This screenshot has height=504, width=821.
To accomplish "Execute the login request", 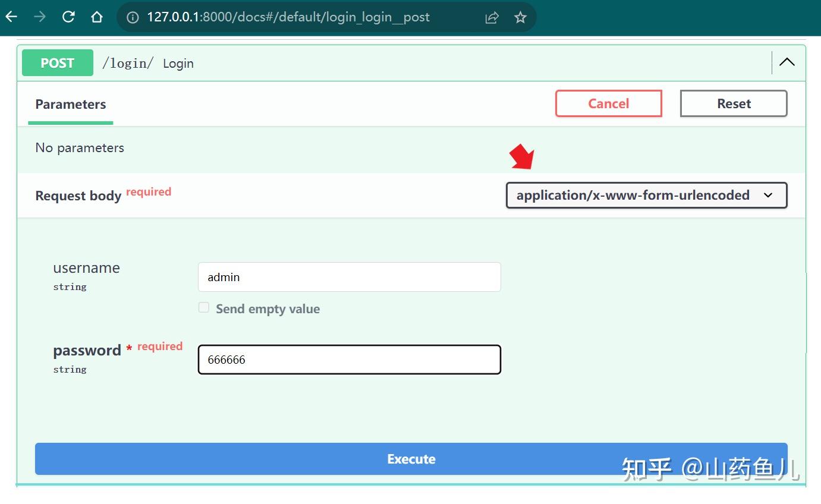I will tap(411, 458).
